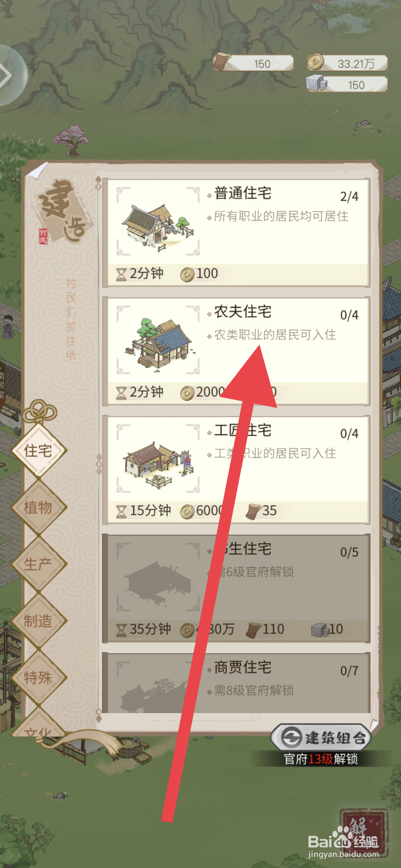The image size is (401, 868).
Task: Switch to the 植物 category tab
Action: click(38, 508)
